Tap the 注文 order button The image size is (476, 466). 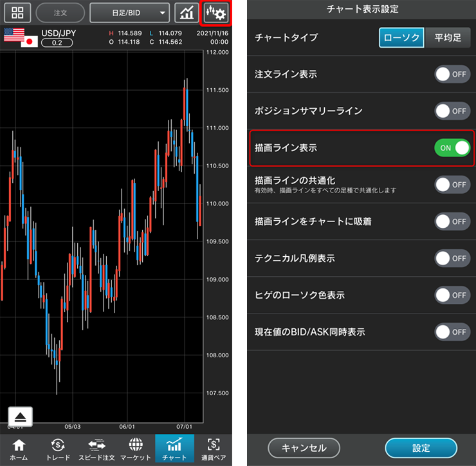tap(60, 13)
